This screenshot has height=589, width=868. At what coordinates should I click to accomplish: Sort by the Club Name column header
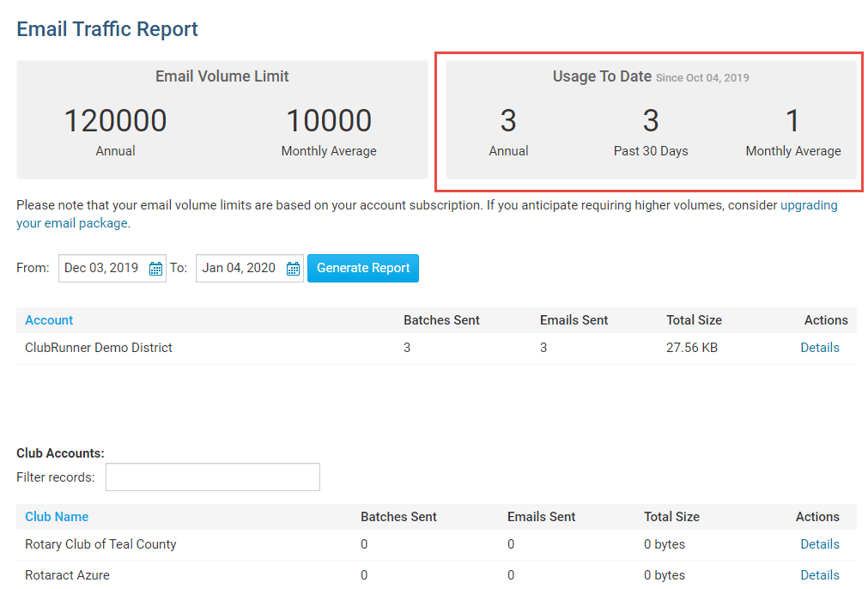tap(57, 517)
